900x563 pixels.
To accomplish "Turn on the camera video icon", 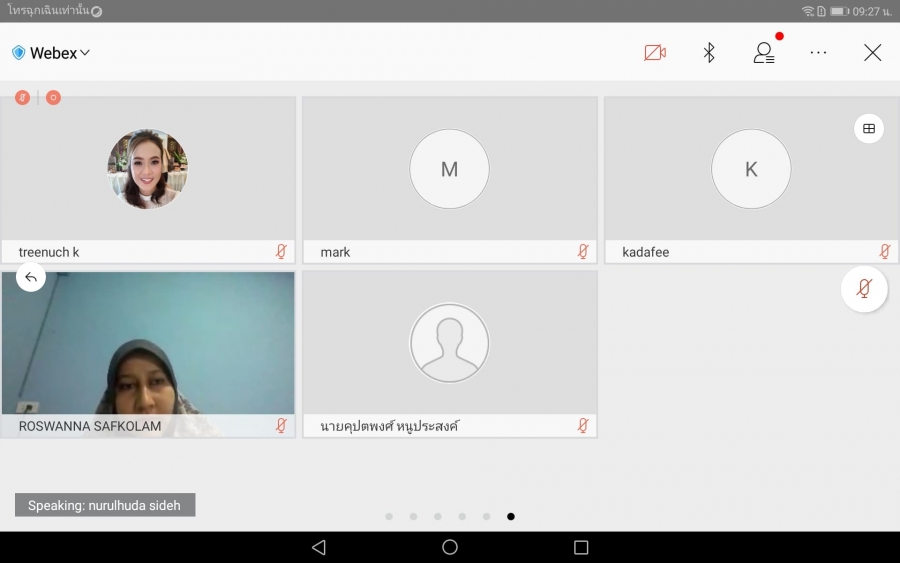I will (655, 53).
